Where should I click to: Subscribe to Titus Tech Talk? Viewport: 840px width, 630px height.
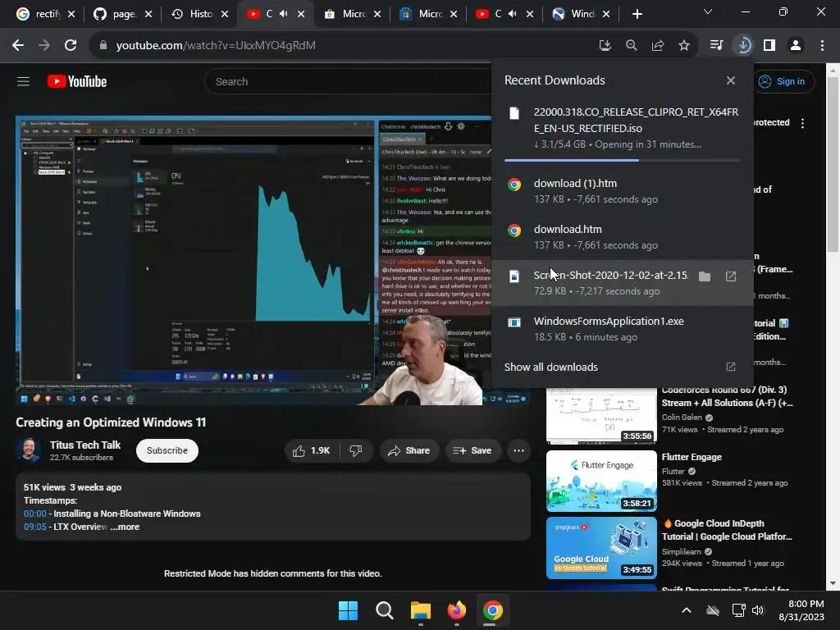click(167, 450)
